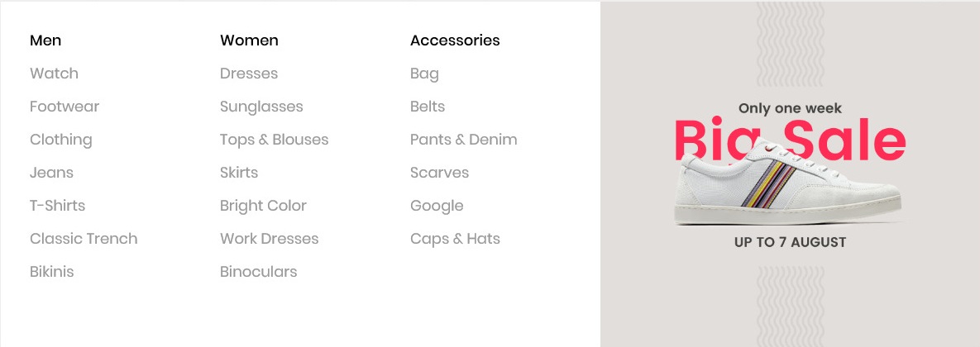Visit the Bikinis link

pos(51,272)
